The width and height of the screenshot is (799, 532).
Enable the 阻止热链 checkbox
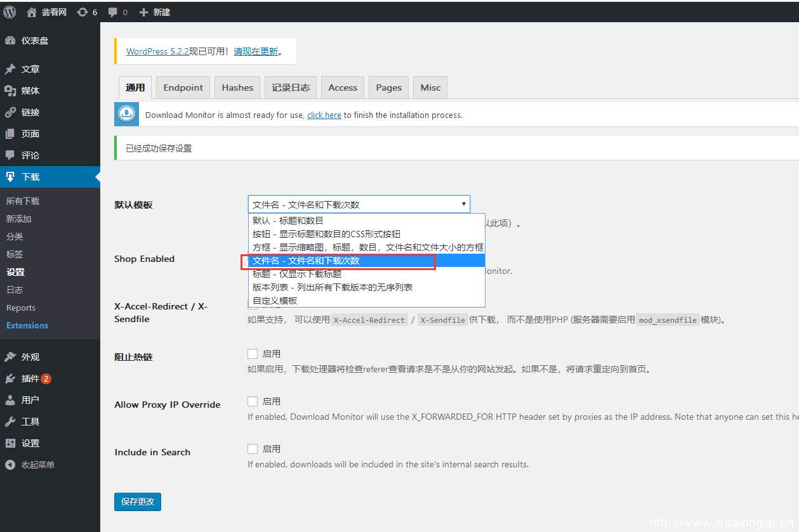tap(253, 354)
